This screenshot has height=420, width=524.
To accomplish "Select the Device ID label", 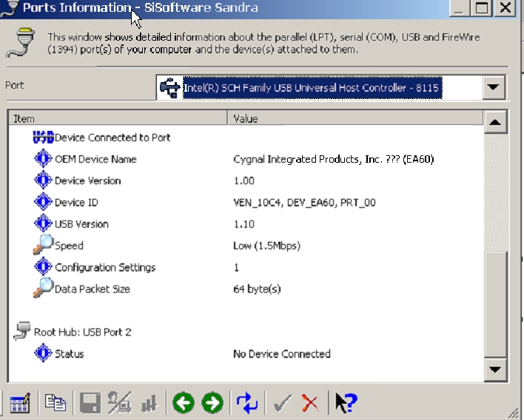I will [76, 203].
